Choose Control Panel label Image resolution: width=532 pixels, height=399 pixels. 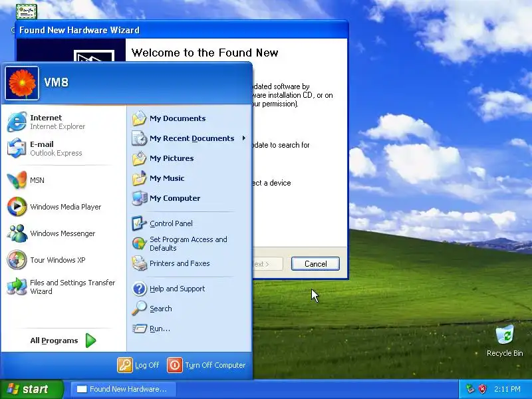pos(171,223)
